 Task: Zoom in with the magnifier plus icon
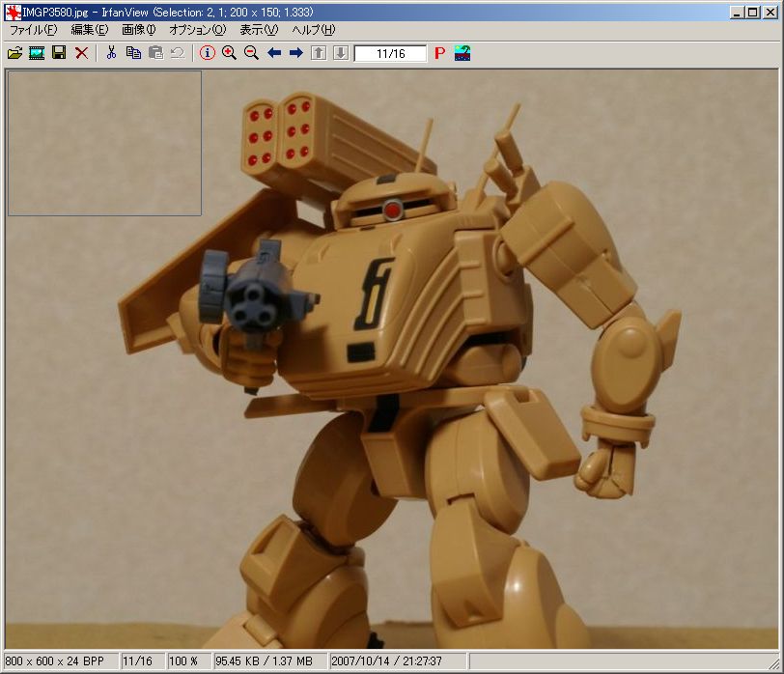(x=229, y=53)
